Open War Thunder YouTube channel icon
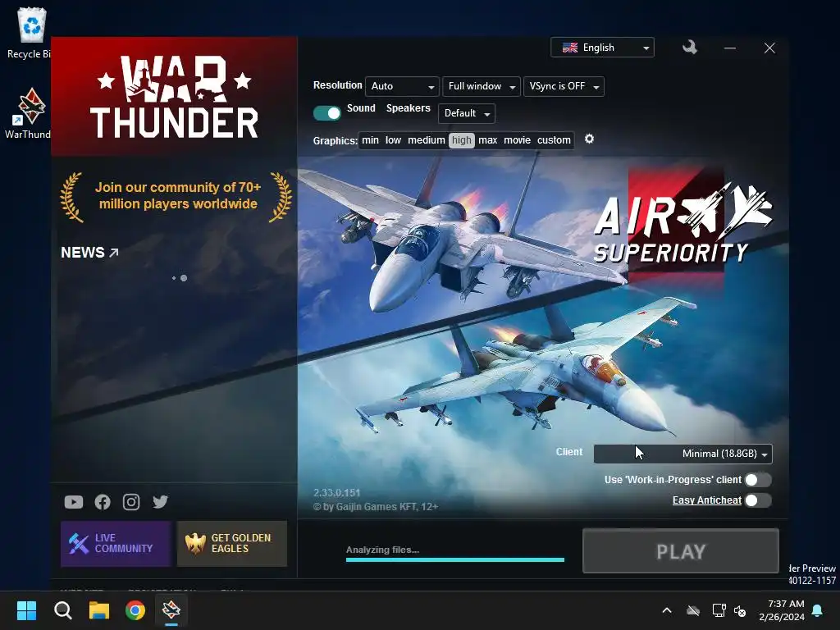The image size is (840, 630). tap(74, 502)
